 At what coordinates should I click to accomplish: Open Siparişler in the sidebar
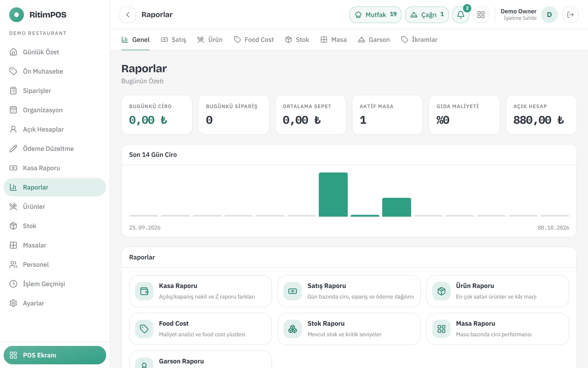[55, 91]
